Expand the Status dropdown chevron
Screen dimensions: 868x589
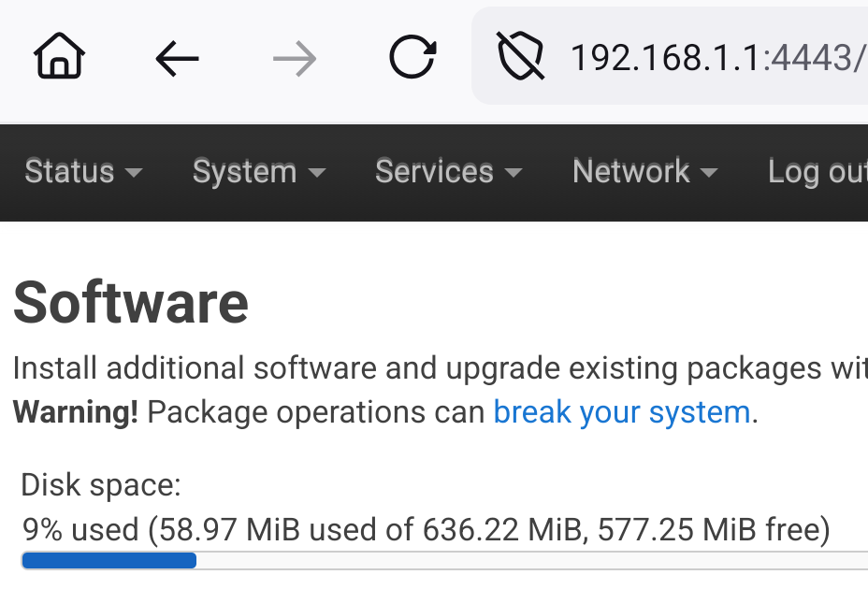[134, 174]
